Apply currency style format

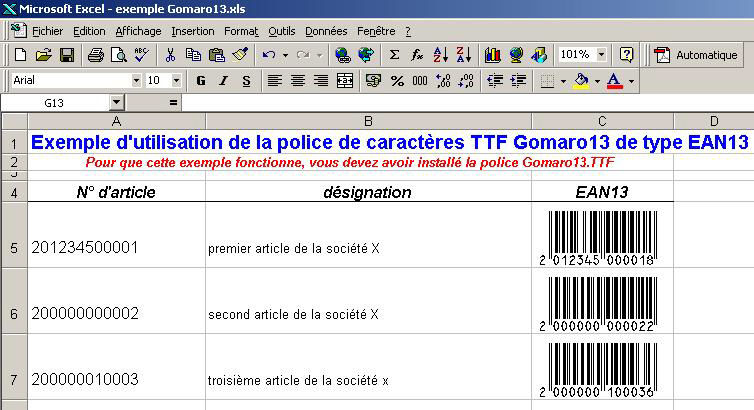click(373, 80)
